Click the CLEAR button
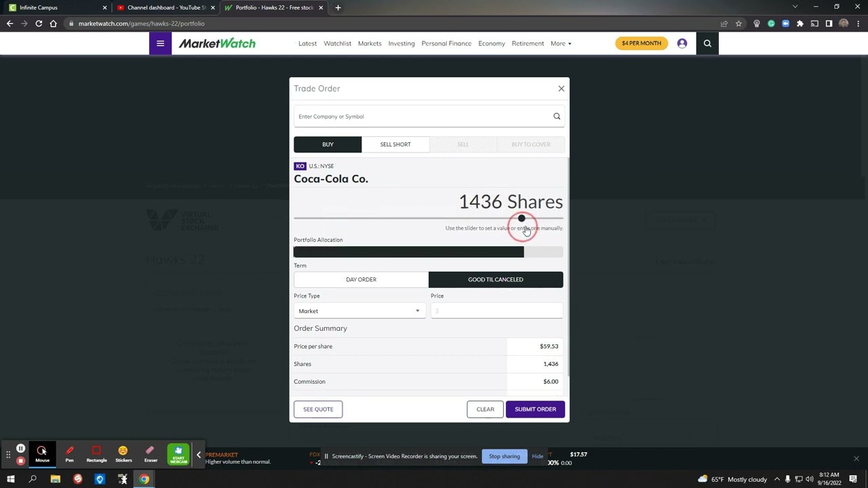The height and width of the screenshot is (488, 868). pos(485,409)
